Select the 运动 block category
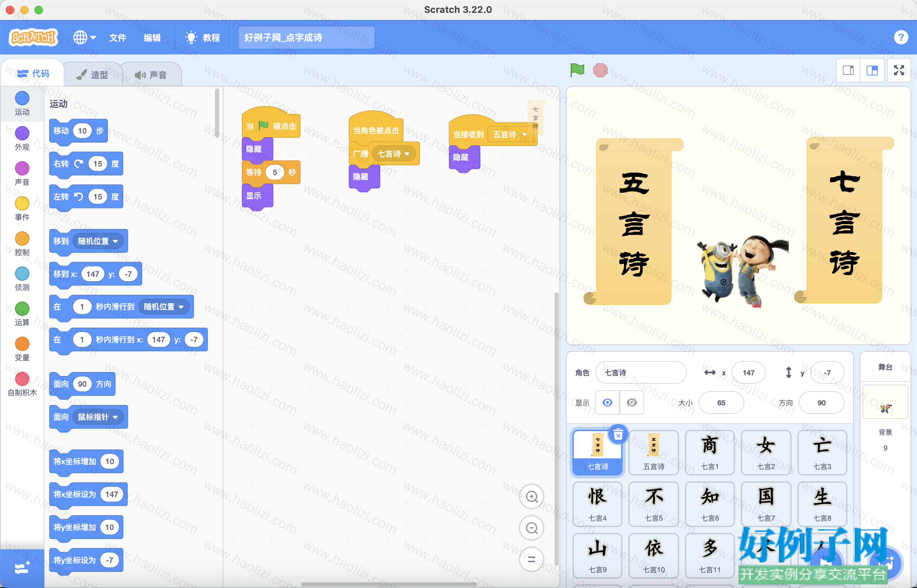Screen dimensions: 917x588 coord(22,103)
